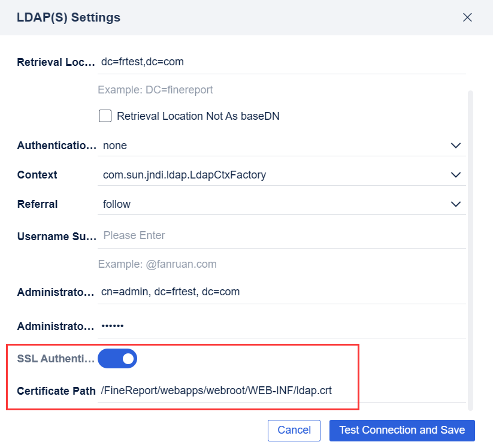
Task: Click the Referral dropdown chevron
Action: point(456,204)
